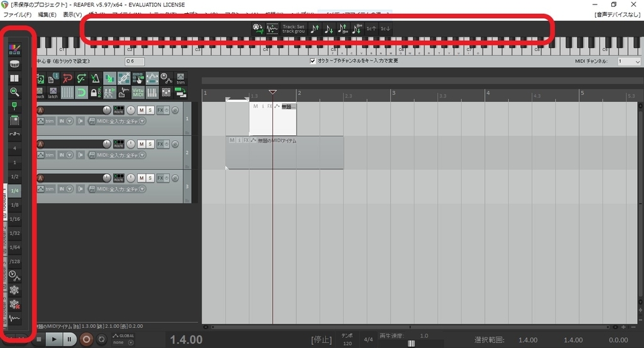
Task: Click the 1c up arrow button
Action: pyautogui.click(x=371, y=29)
